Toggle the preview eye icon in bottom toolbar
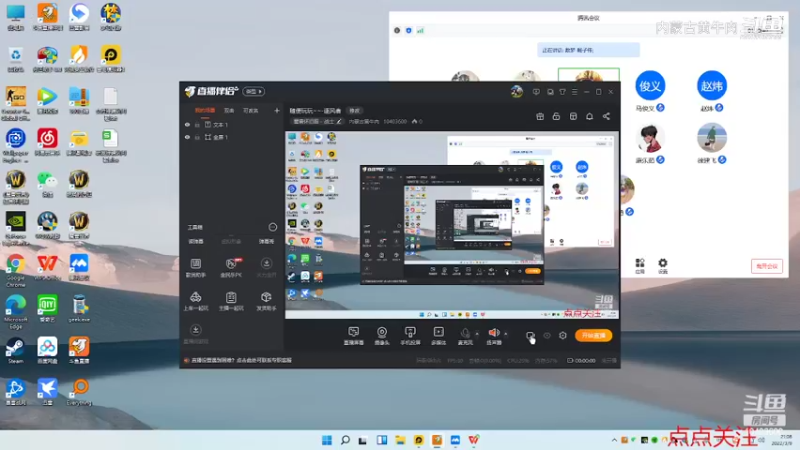This screenshot has width=800, height=450. pos(547,336)
